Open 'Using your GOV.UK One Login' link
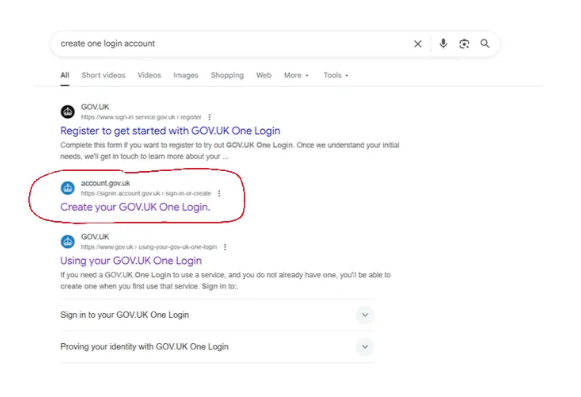Image resolution: width=581 pixels, height=397 pixels. click(131, 261)
